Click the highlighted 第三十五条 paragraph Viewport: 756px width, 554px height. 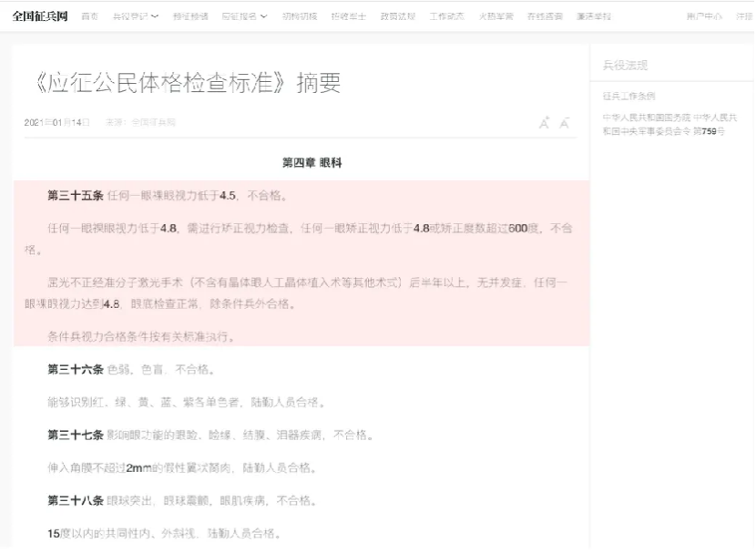pyautogui.click(x=167, y=196)
